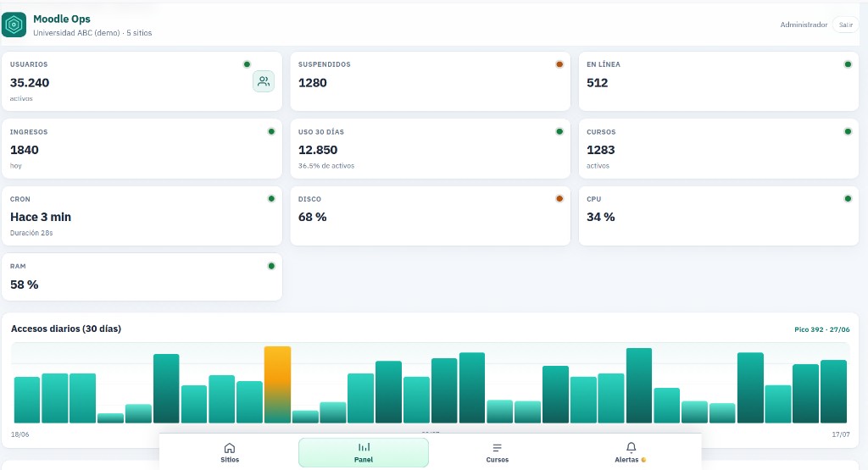Click the Salir logout button
The width and height of the screenshot is (868, 470).
(845, 25)
